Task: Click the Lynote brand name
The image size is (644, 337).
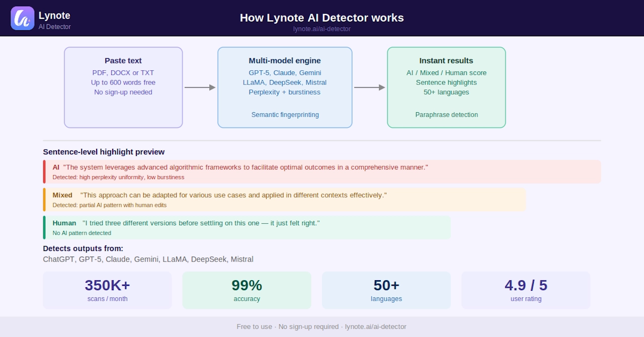Action: click(54, 16)
